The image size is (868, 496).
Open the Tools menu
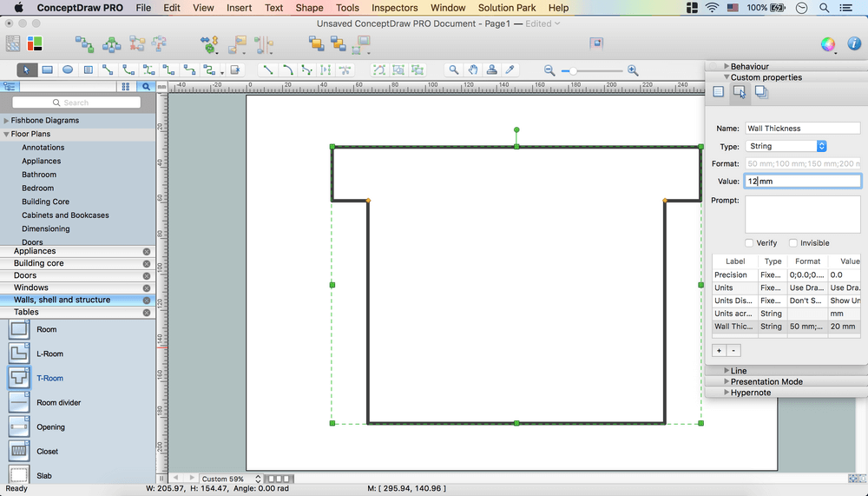coord(348,8)
